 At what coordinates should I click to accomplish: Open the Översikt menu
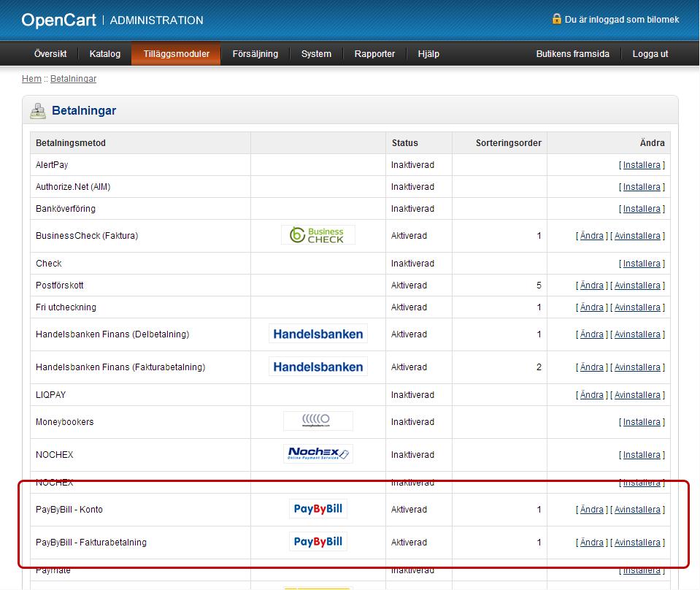(50, 53)
